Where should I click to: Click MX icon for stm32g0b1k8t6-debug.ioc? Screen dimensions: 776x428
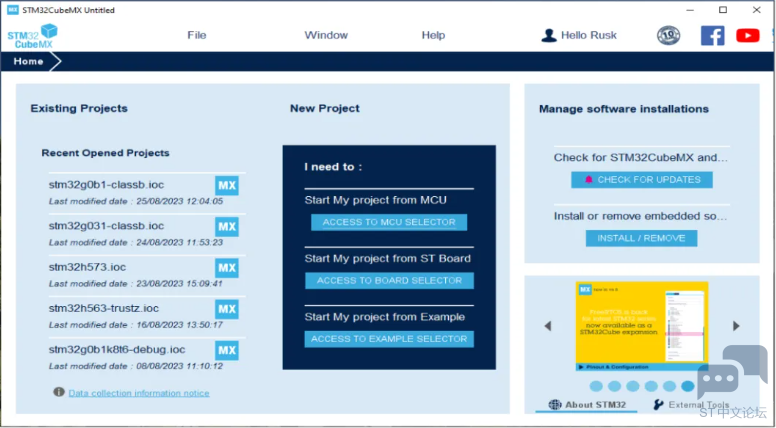pos(227,350)
